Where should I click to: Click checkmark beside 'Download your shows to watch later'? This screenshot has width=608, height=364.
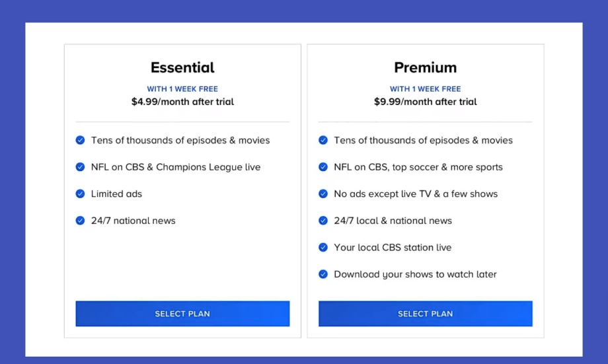[323, 274]
